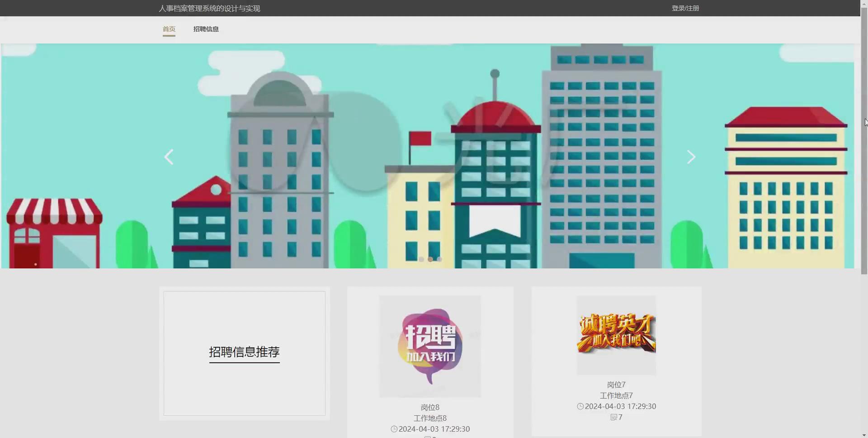Click the 诚聘英才 recruitment image
This screenshot has height=438, width=868.
(616, 335)
